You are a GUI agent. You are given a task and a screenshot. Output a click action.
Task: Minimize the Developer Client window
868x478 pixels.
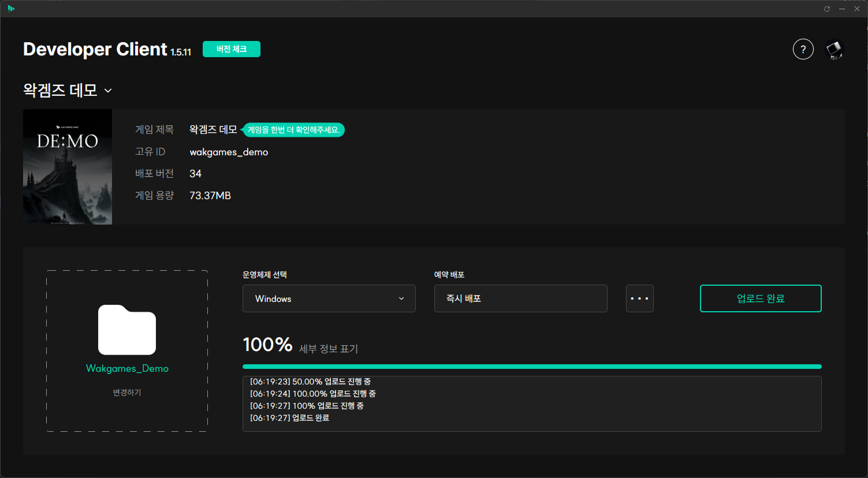click(842, 9)
